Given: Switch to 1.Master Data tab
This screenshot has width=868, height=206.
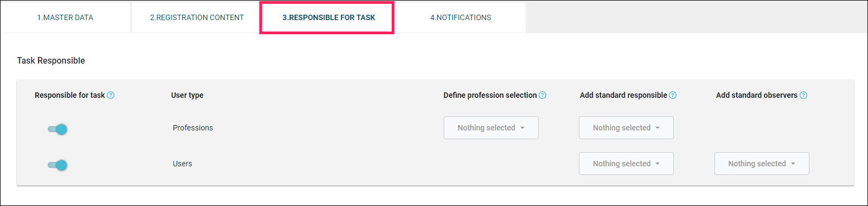Looking at the screenshot, I should 65,17.
